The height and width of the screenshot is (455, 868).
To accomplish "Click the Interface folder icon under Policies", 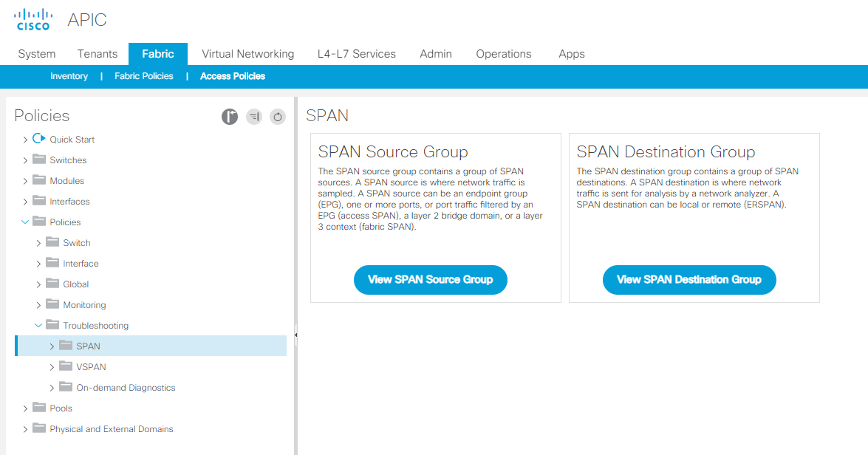I will coord(52,262).
